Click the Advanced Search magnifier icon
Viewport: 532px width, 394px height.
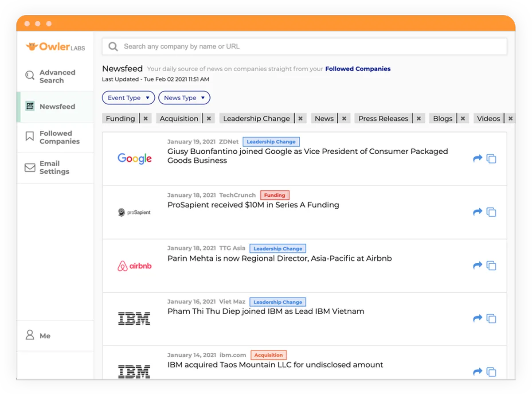pos(30,75)
